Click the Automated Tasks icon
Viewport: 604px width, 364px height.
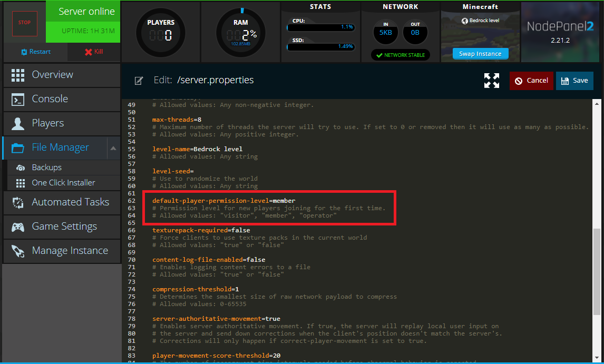(x=18, y=202)
